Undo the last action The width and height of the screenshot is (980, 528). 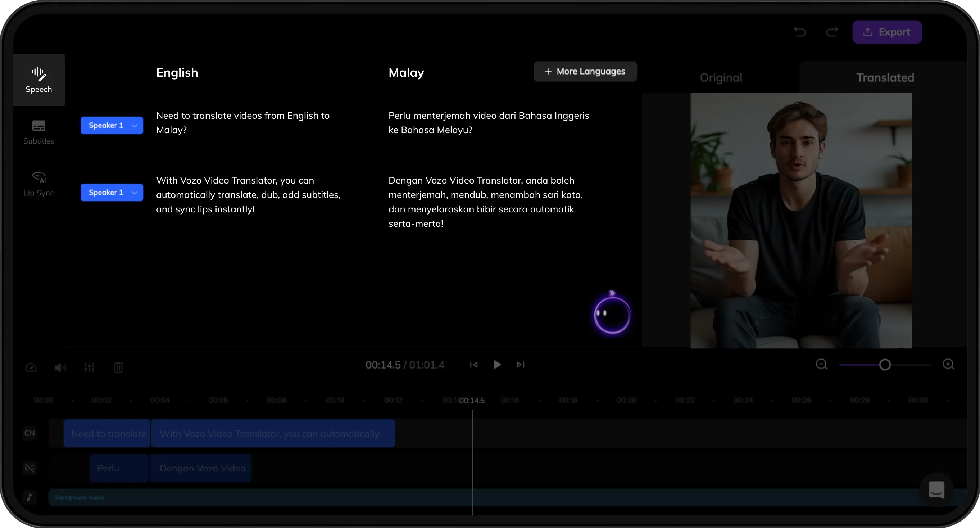(x=800, y=32)
